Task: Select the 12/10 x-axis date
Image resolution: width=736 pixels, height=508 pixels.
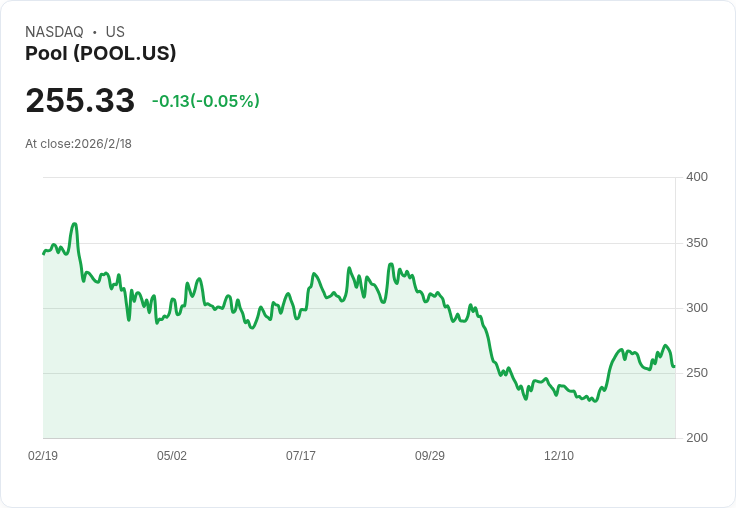Action: (559, 456)
